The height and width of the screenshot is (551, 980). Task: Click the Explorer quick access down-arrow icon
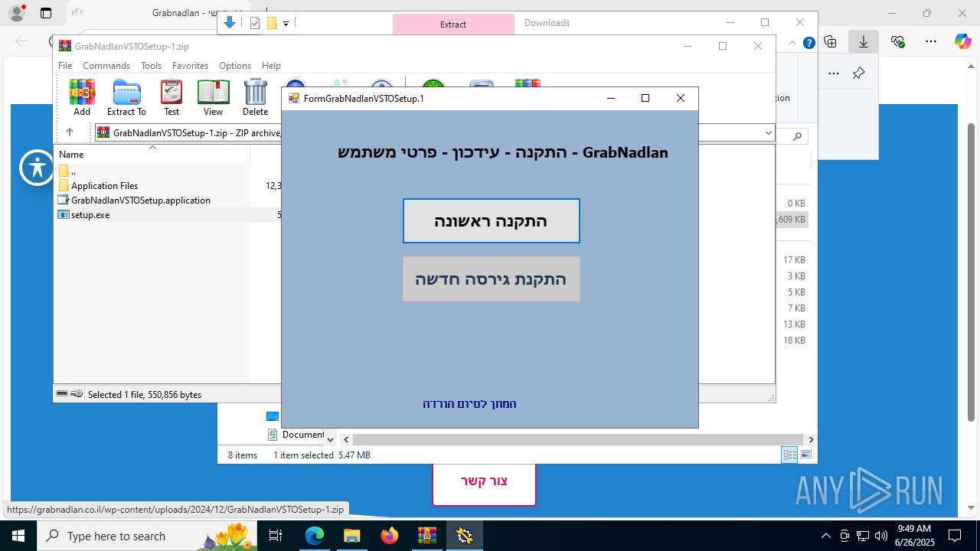tap(230, 23)
